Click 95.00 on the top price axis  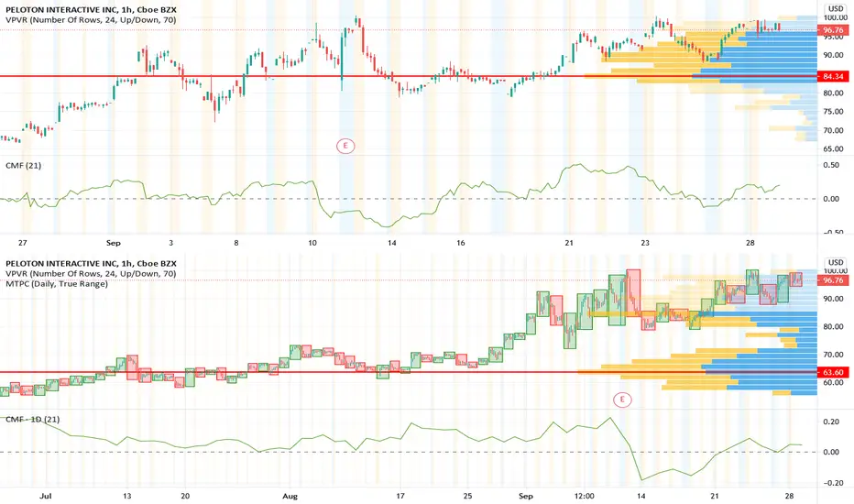point(833,37)
